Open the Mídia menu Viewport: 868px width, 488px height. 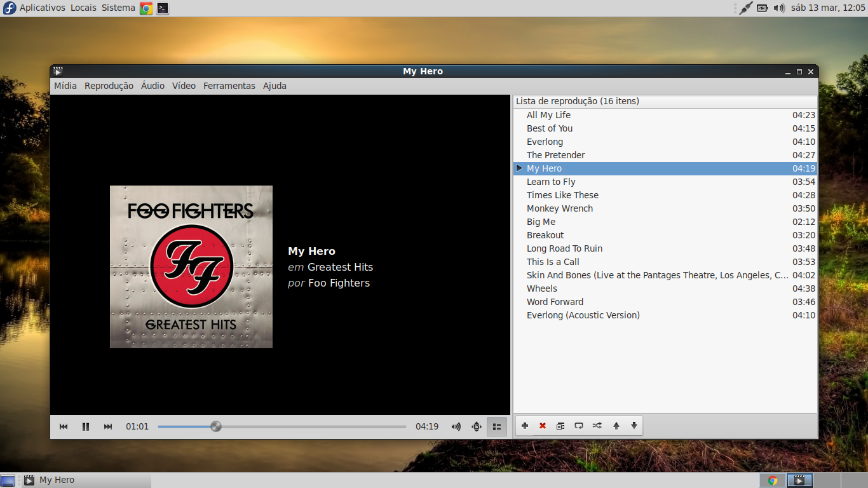(x=65, y=86)
